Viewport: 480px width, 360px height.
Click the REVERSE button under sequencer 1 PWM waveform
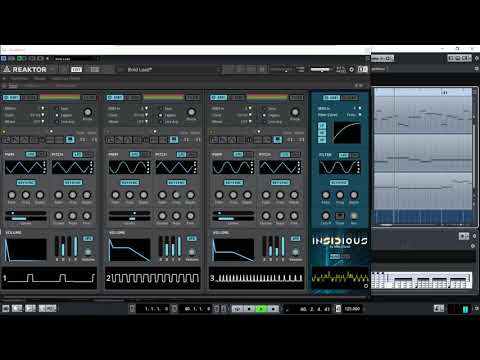26,183
